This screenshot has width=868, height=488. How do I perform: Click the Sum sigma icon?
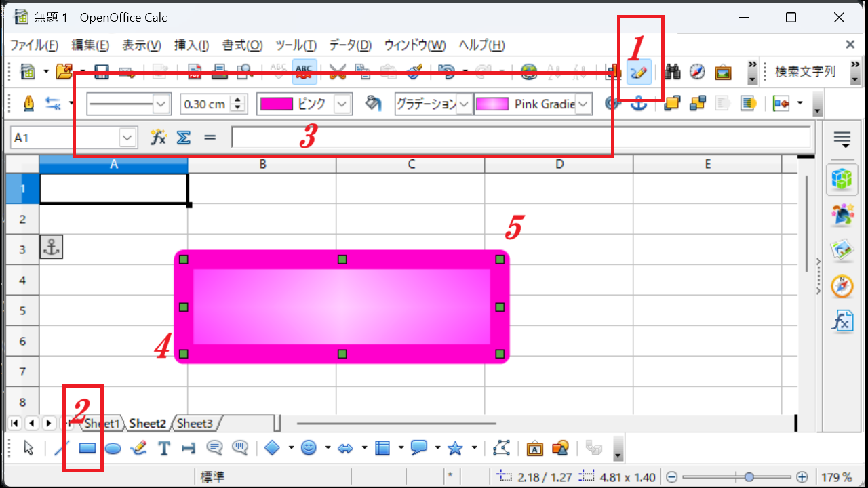coord(183,138)
